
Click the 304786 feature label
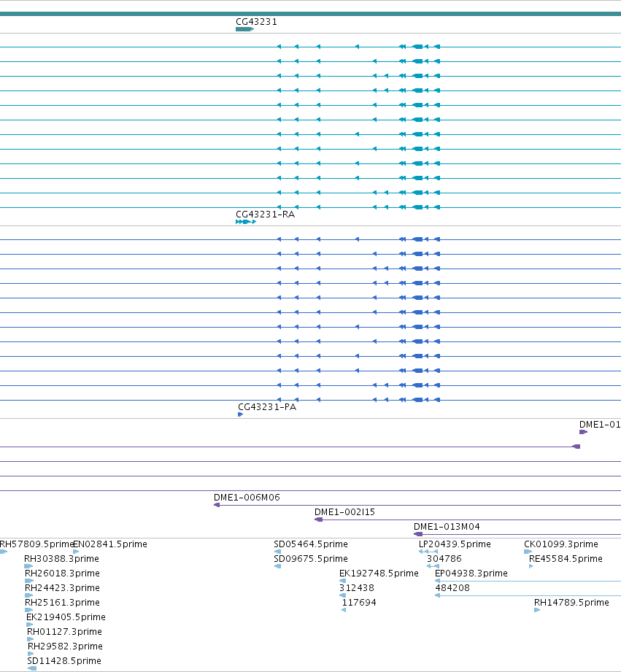coord(444,559)
